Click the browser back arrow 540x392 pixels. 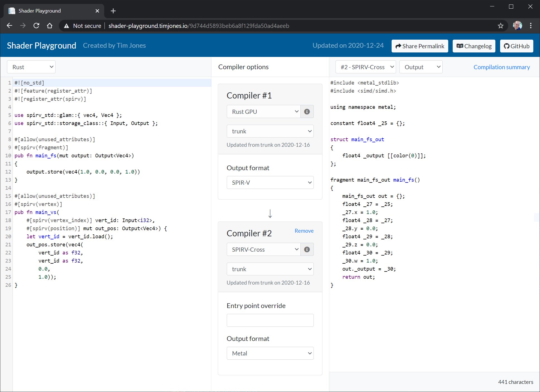[x=9, y=26]
